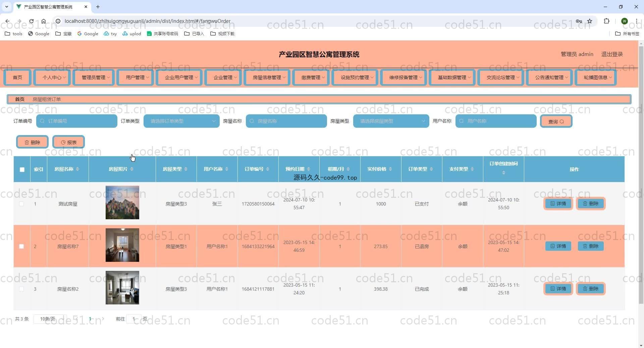The image size is (644, 348).
Task: View 详情 for order 1684121117881
Action: [x=558, y=289]
